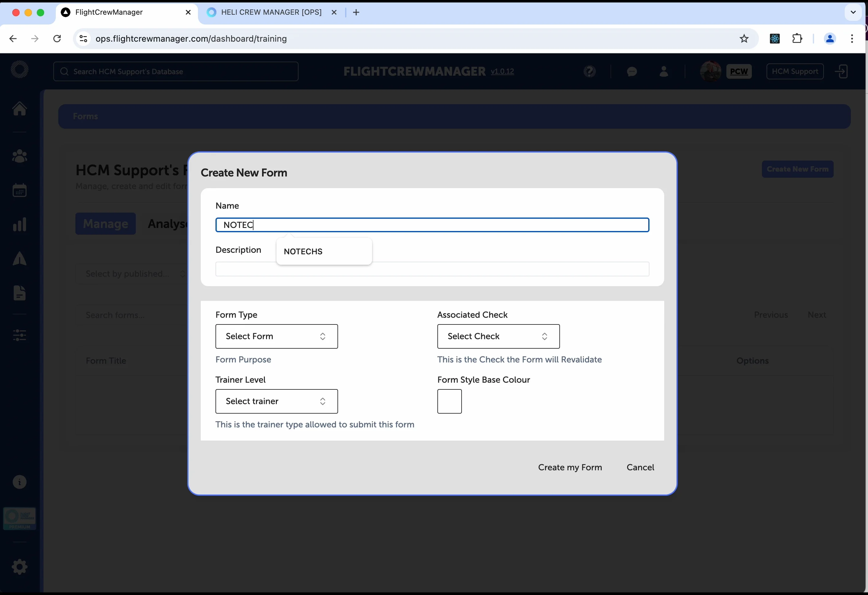Open messages via the chat bubble icon
Viewport: 868px width, 595px height.
pyautogui.click(x=632, y=71)
